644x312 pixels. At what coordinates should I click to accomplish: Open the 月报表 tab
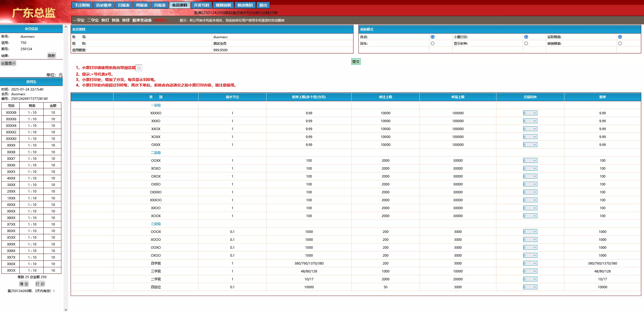click(160, 5)
